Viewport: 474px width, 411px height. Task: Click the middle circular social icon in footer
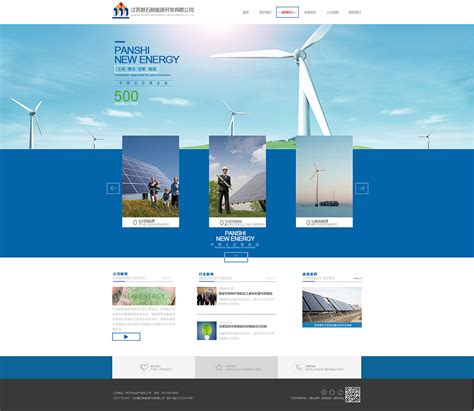(332, 392)
